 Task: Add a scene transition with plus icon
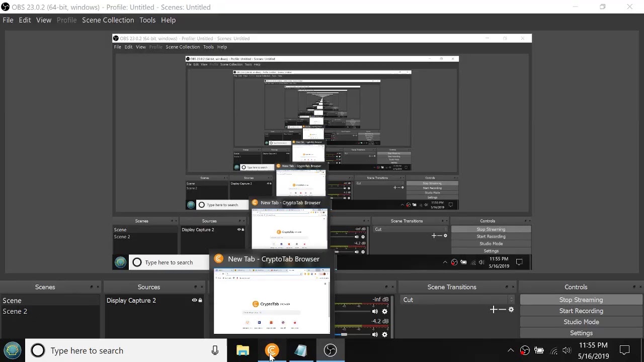[x=494, y=310]
